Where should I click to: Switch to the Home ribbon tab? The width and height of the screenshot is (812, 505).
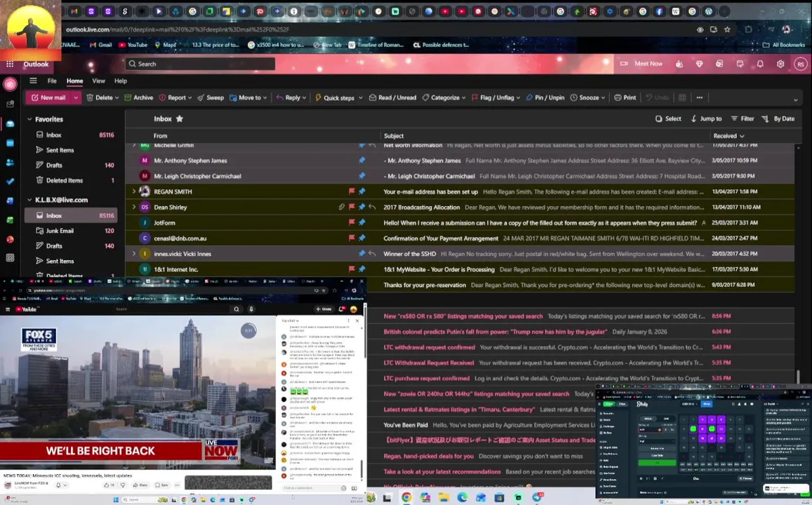pyautogui.click(x=74, y=81)
